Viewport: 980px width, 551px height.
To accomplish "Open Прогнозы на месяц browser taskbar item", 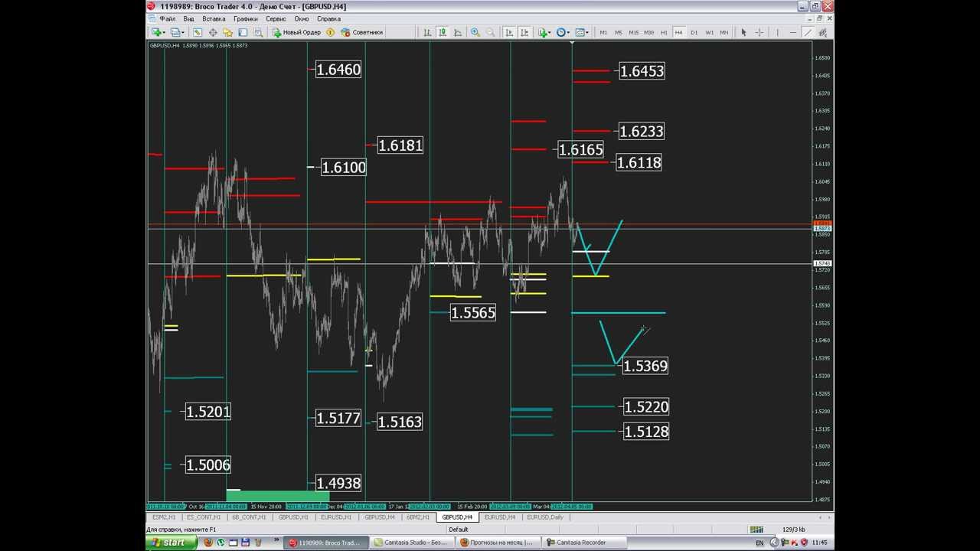I will [498, 543].
